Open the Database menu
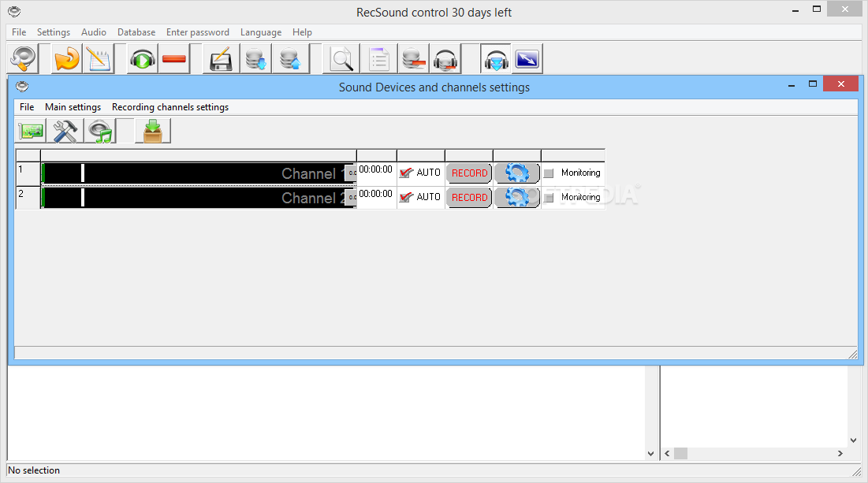The image size is (868, 483). tap(136, 32)
